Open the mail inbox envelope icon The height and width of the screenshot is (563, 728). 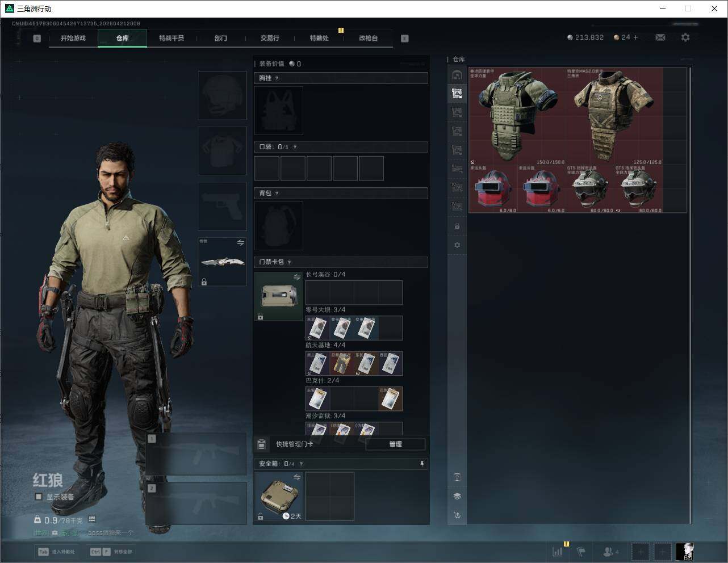(x=660, y=37)
